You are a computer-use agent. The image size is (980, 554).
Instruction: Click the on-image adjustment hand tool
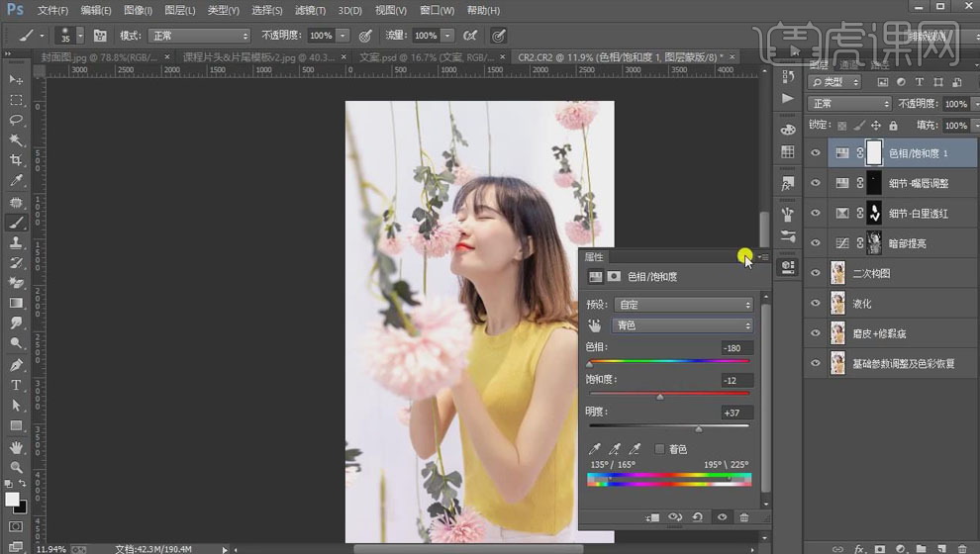click(x=595, y=325)
